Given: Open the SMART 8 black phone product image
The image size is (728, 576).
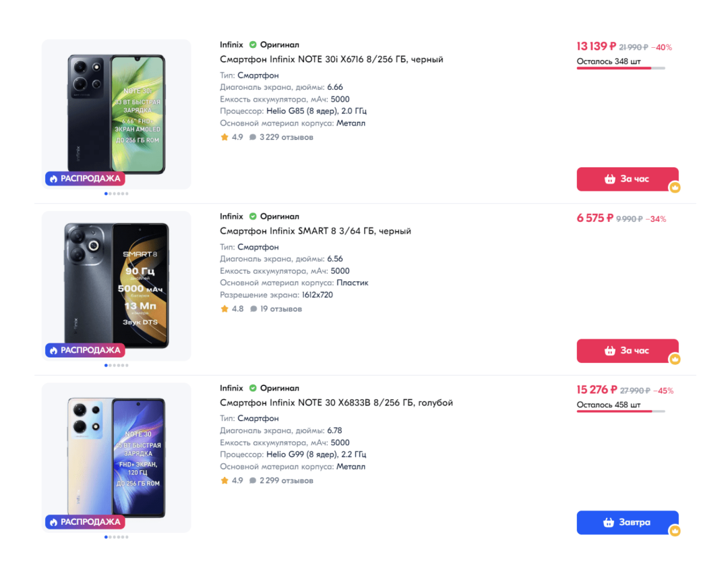Looking at the screenshot, I should point(117,285).
